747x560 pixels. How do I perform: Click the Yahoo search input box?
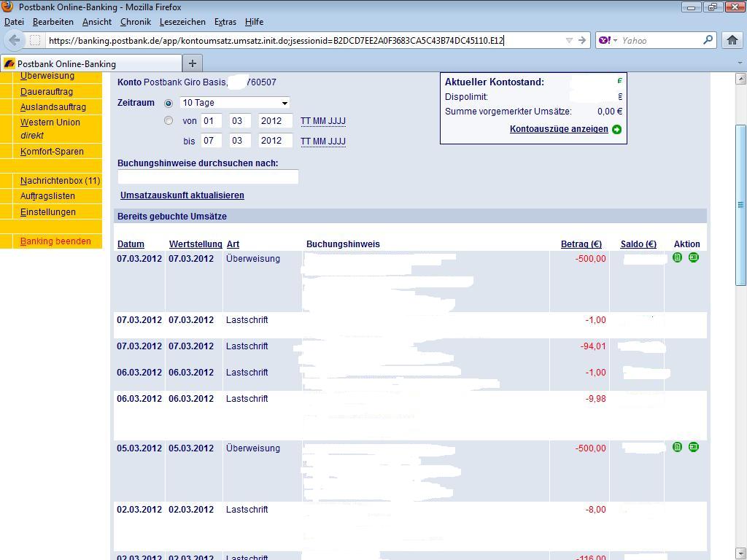click(x=660, y=41)
